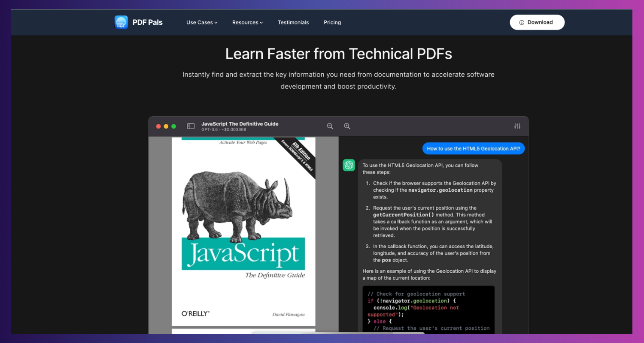
Task: Open the settings sliders icon
Action: [x=517, y=126]
